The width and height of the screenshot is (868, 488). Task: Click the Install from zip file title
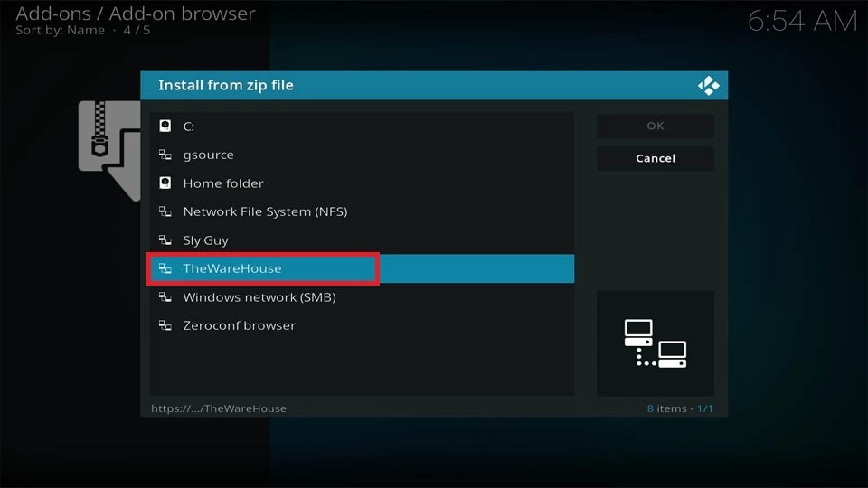pos(226,85)
